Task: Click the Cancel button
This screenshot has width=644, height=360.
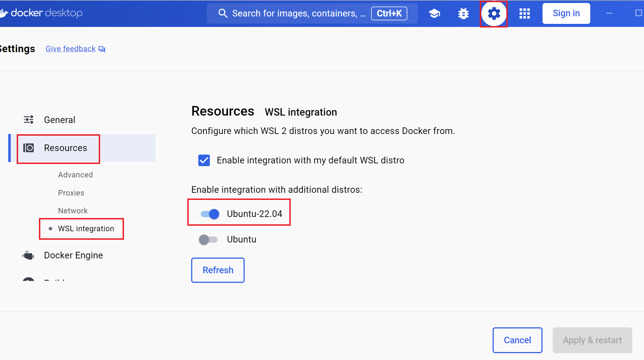Action: click(x=517, y=340)
